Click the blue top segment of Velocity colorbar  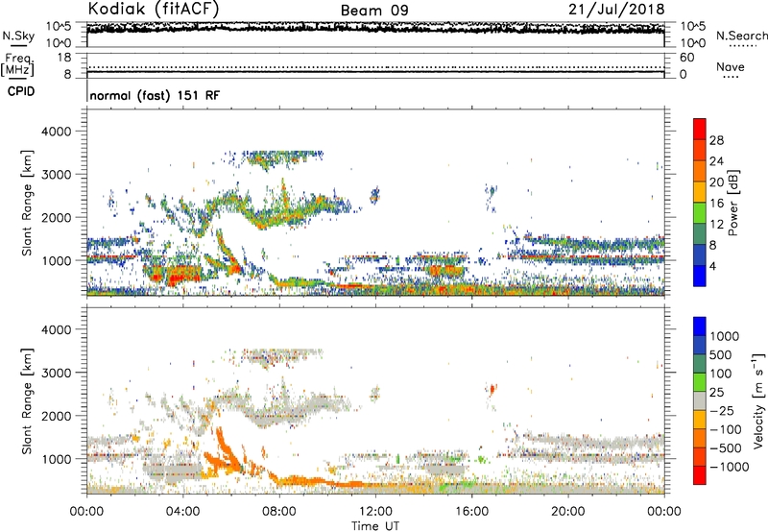[x=700, y=326]
